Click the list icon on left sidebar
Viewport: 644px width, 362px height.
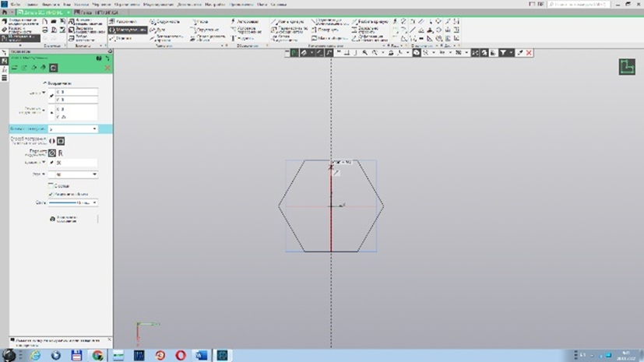click(4, 78)
